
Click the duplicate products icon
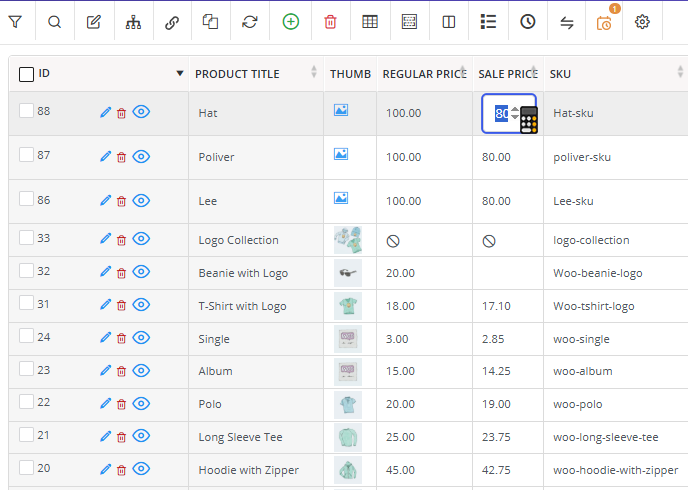[x=210, y=21]
